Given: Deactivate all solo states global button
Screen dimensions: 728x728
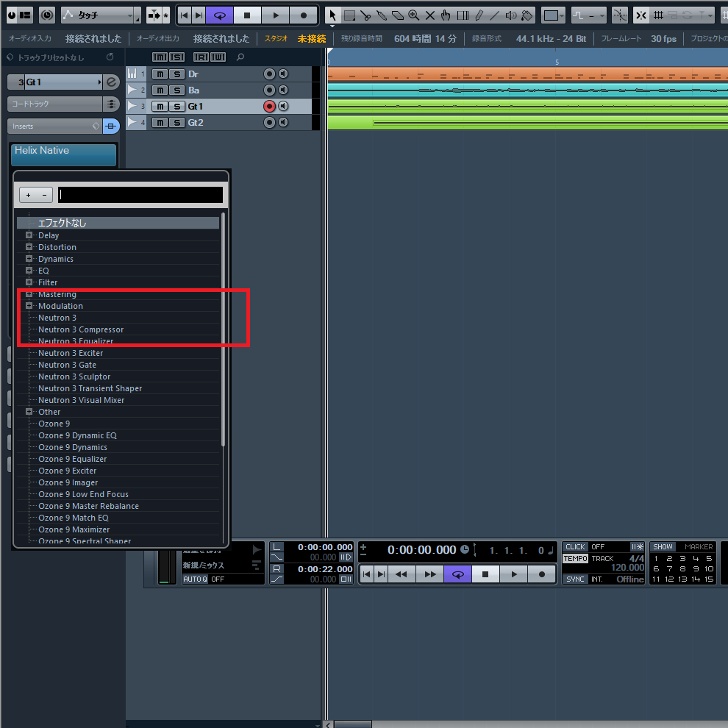Looking at the screenshot, I should point(177,57).
